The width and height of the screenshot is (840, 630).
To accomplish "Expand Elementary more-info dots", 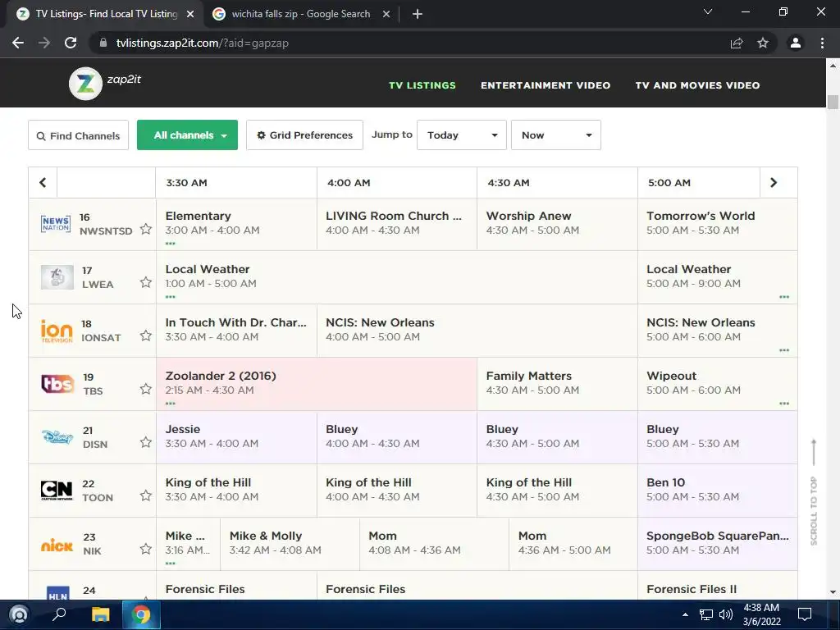I will (171, 244).
